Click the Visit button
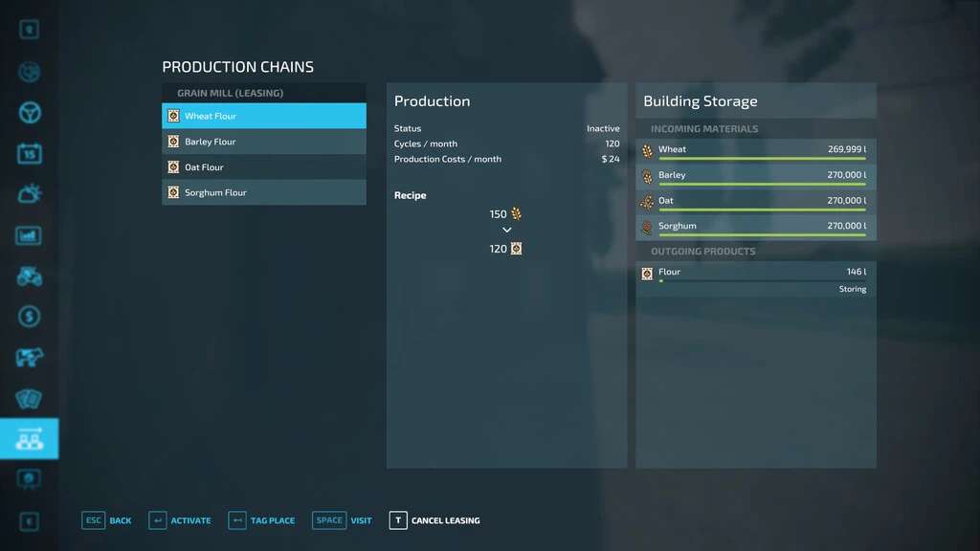Image resolution: width=980 pixels, height=551 pixels. point(343,520)
